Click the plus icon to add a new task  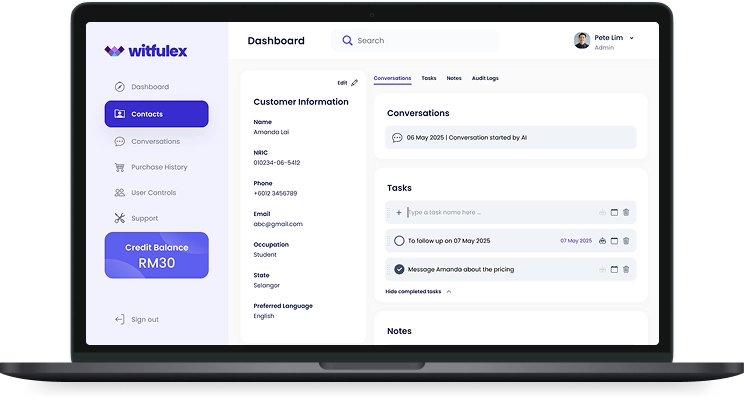coord(399,212)
